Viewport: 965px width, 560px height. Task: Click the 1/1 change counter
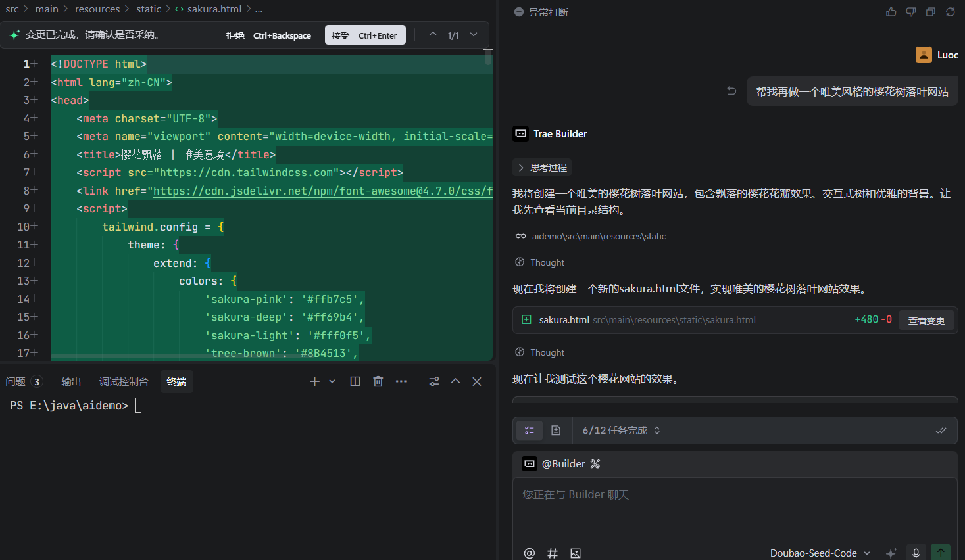pos(453,35)
